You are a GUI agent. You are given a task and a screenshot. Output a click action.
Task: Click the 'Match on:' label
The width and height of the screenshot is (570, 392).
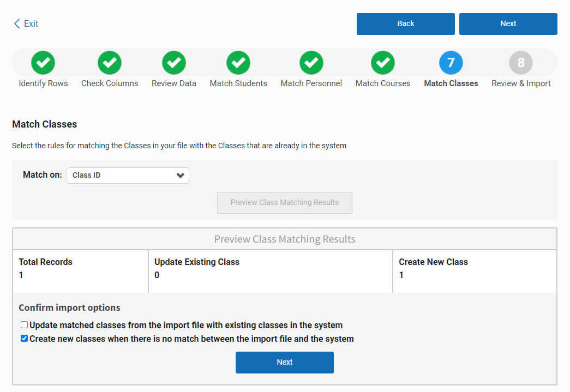click(43, 175)
